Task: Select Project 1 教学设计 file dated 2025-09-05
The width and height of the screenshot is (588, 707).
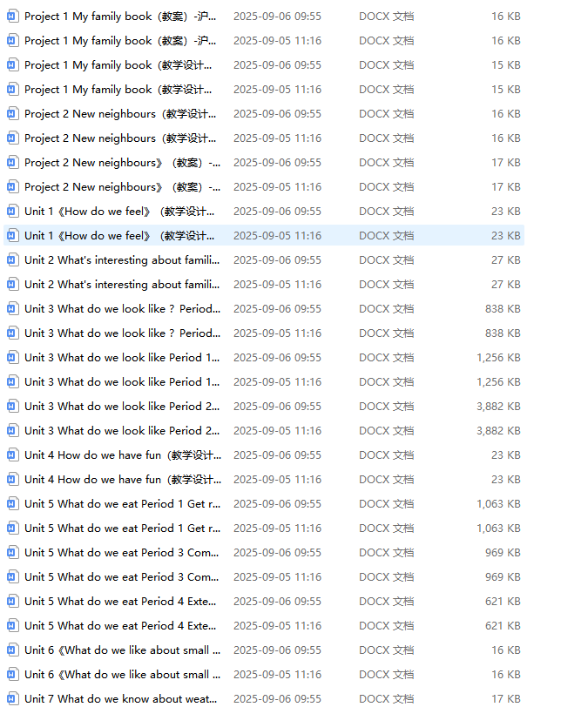Action: 118,90
